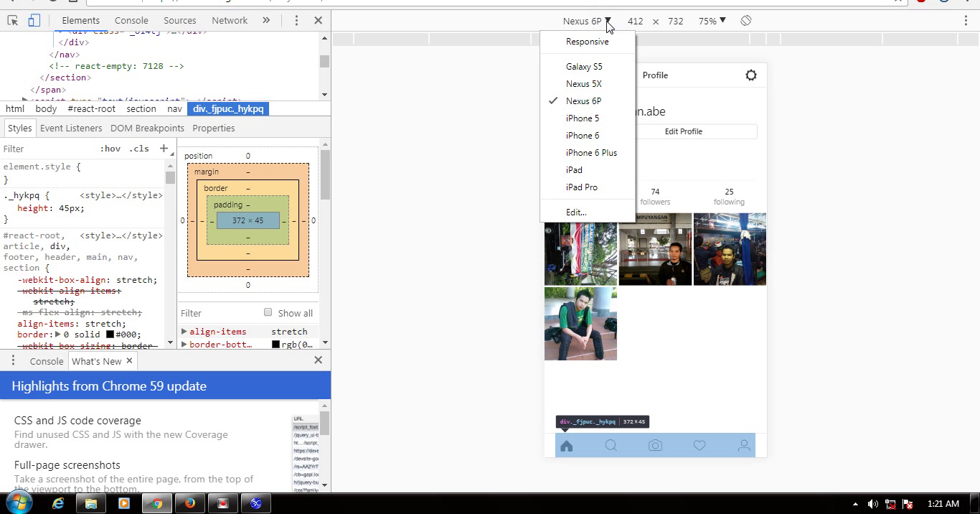The height and width of the screenshot is (514, 980).
Task: Choose iPhone 6 from the device list
Action: [x=588, y=136]
